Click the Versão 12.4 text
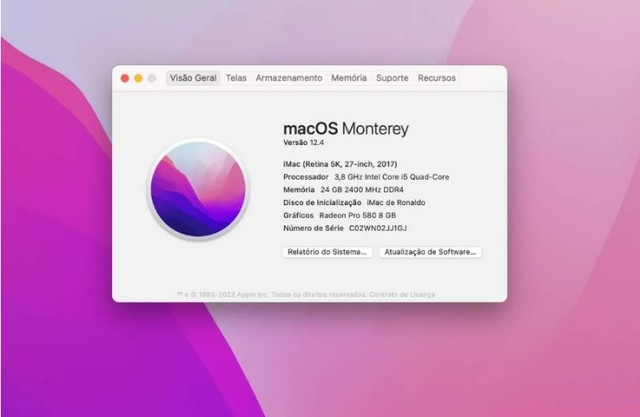Image resolution: width=640 pixels, height=417 pixels. [304, 142]
